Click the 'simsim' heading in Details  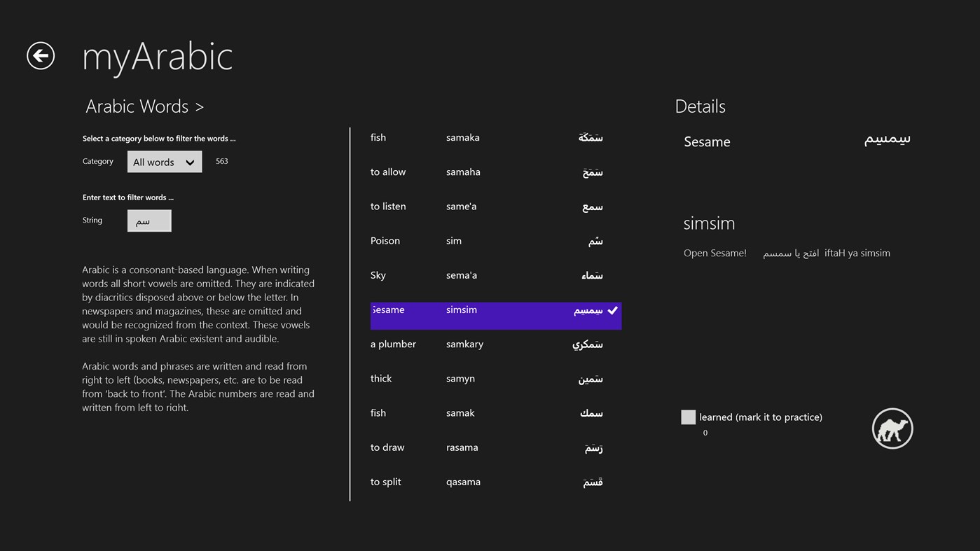point(708,223)
